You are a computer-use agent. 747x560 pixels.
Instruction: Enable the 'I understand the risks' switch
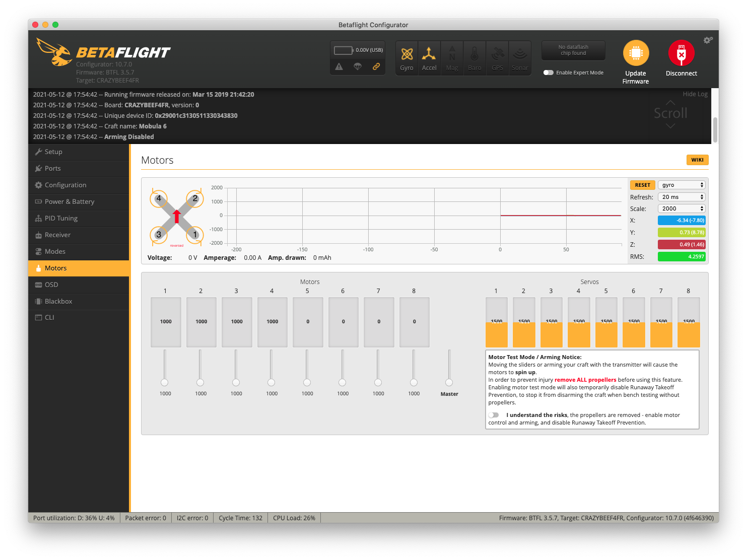tap(494, 415)
